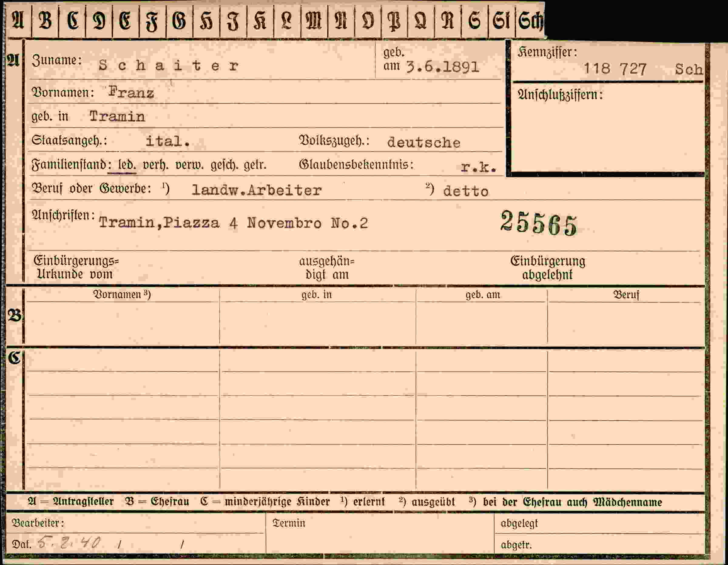Click the occupation 'landw.Arbeiter'

(x=257, y=190)
